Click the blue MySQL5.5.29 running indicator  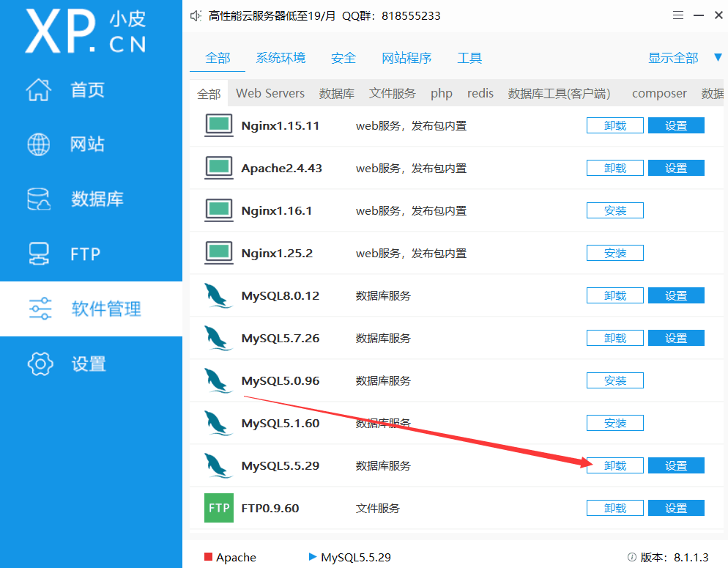313,556
